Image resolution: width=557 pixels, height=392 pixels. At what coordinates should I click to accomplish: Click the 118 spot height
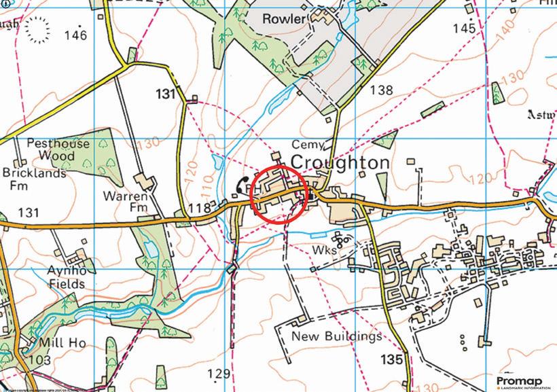click(199, 208)
